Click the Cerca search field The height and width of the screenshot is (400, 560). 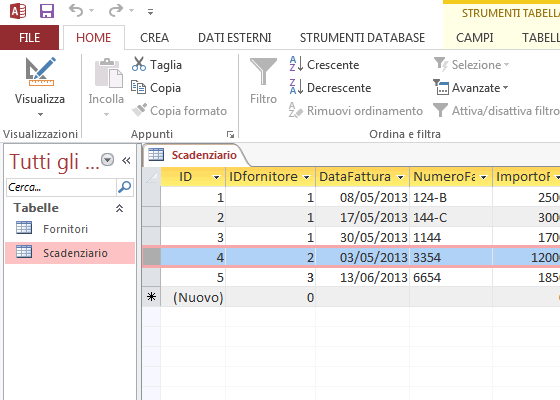click(x=61, y=187)
